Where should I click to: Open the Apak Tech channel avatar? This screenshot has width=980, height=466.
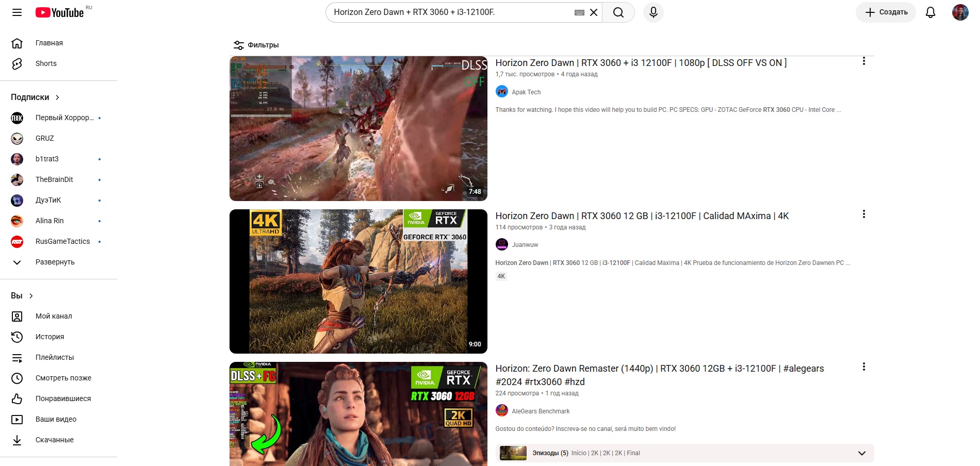pyautogui.click(x=502, y=92)
